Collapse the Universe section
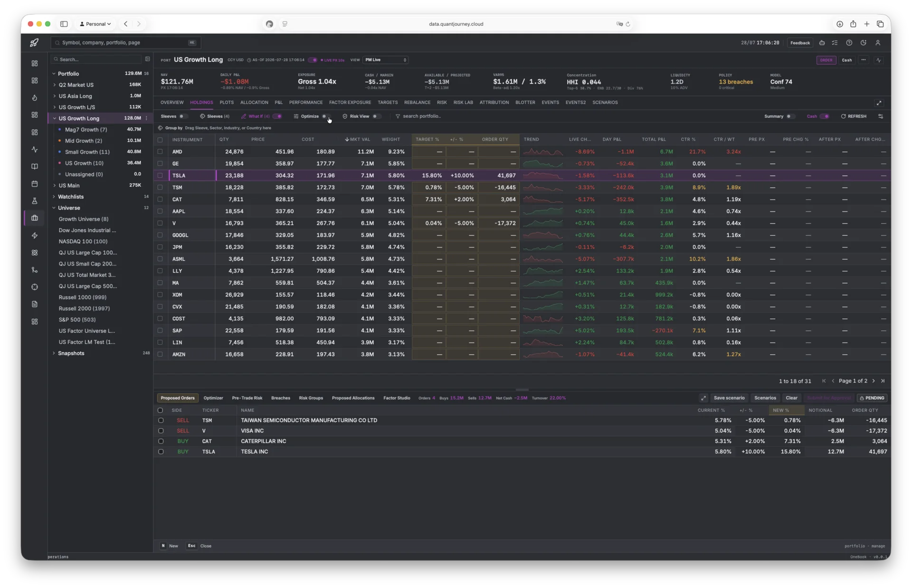Viewport: 912px width, 588px height. point(54,208)
